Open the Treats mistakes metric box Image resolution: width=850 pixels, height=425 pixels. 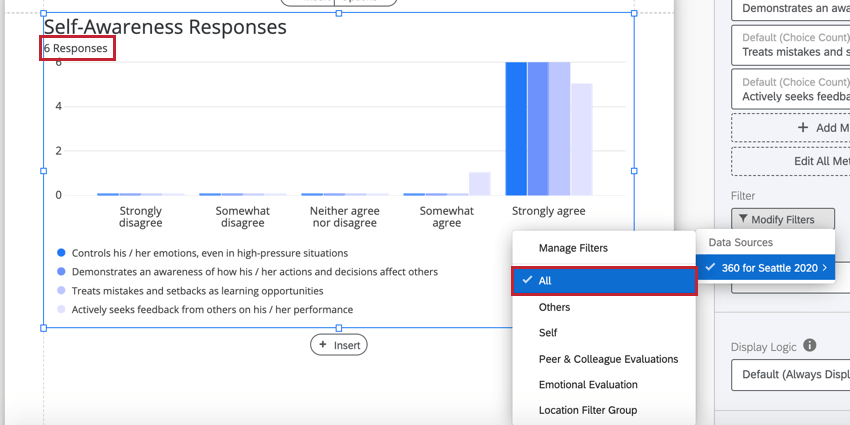click(x=790, y=45)
